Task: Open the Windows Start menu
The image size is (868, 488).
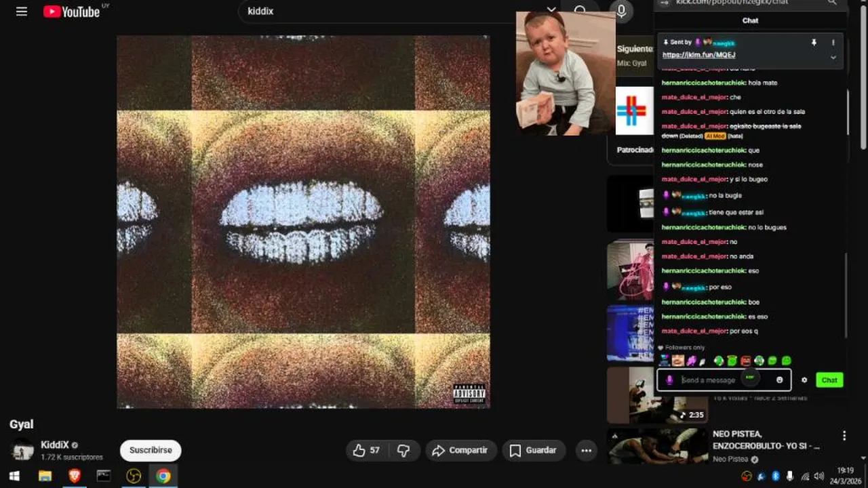Action: click(x=14, y=476)
